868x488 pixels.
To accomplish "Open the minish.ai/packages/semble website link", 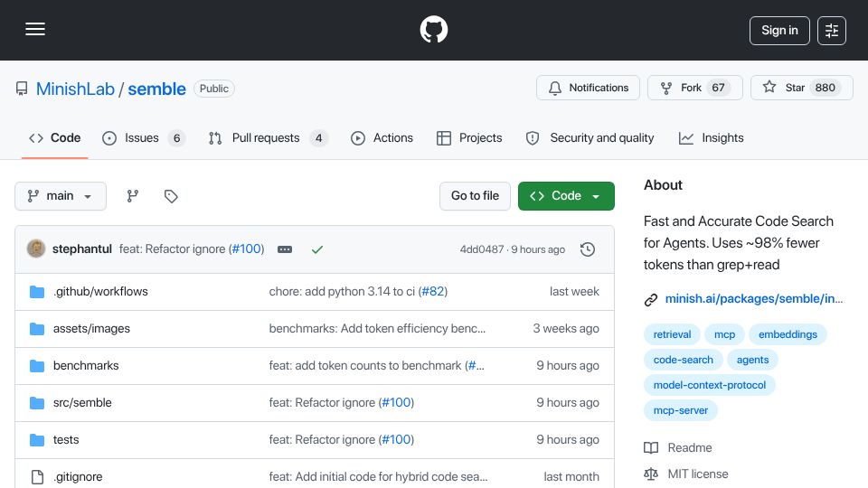I will pyautogui.click(x=753, y=299).
